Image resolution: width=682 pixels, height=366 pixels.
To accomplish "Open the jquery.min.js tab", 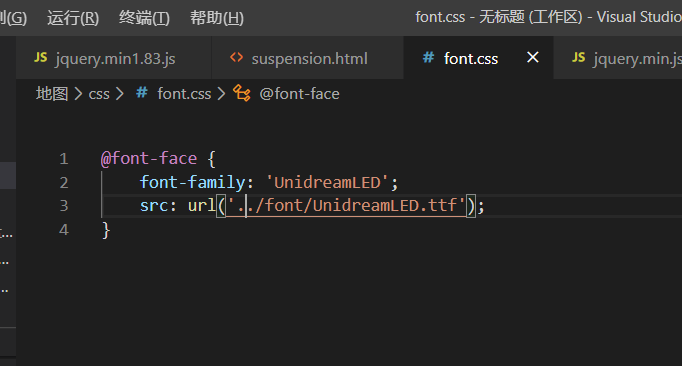I will (618, 58).
